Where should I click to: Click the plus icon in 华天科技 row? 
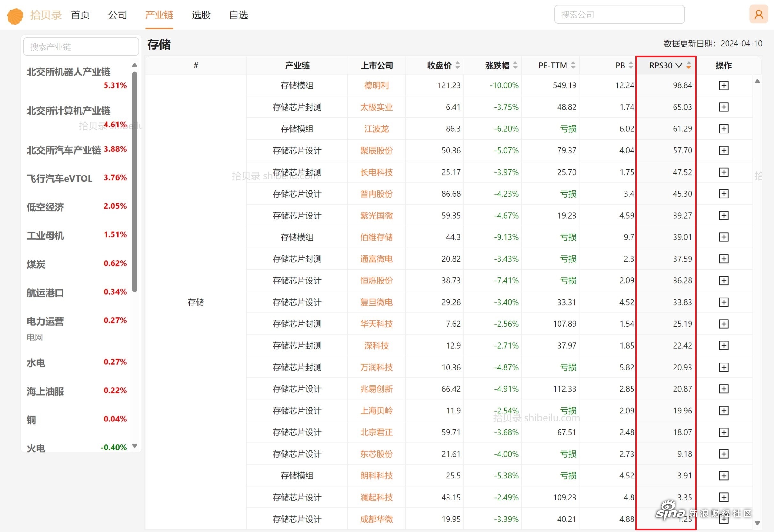pyautogui.click(x=723, y=324)
